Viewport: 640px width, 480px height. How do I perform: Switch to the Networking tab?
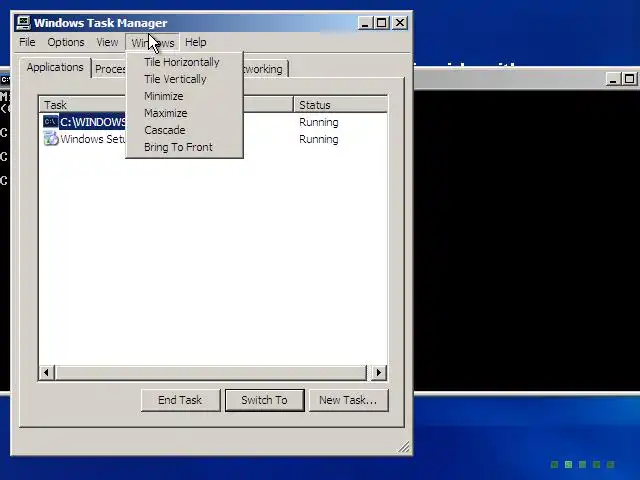[266, 69]
